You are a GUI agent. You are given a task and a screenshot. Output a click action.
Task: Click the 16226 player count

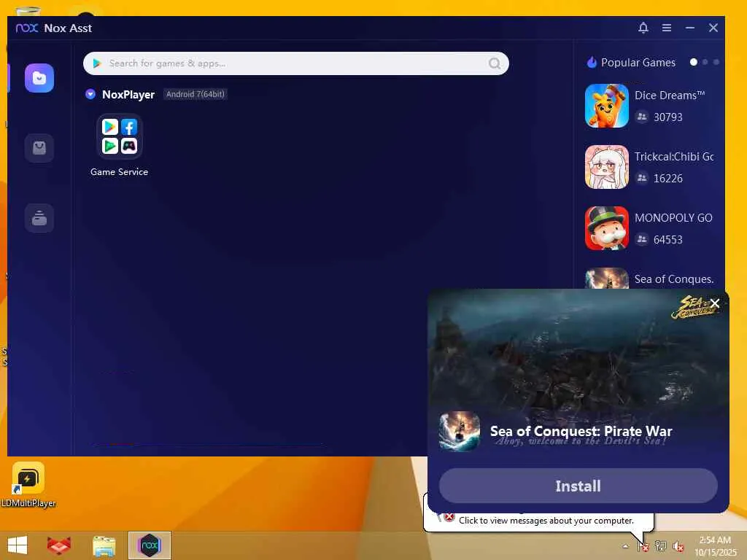[668, 179]
